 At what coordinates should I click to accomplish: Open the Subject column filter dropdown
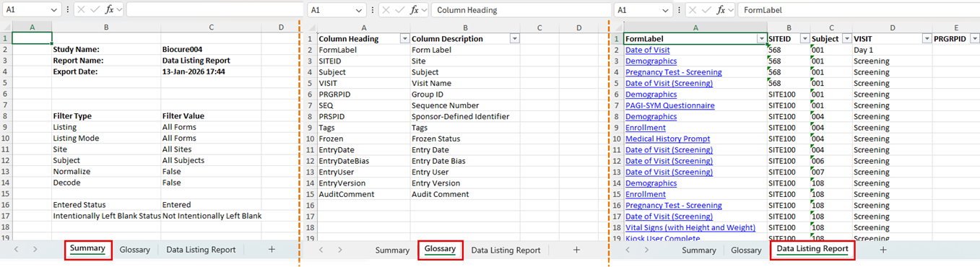[846, 39]
